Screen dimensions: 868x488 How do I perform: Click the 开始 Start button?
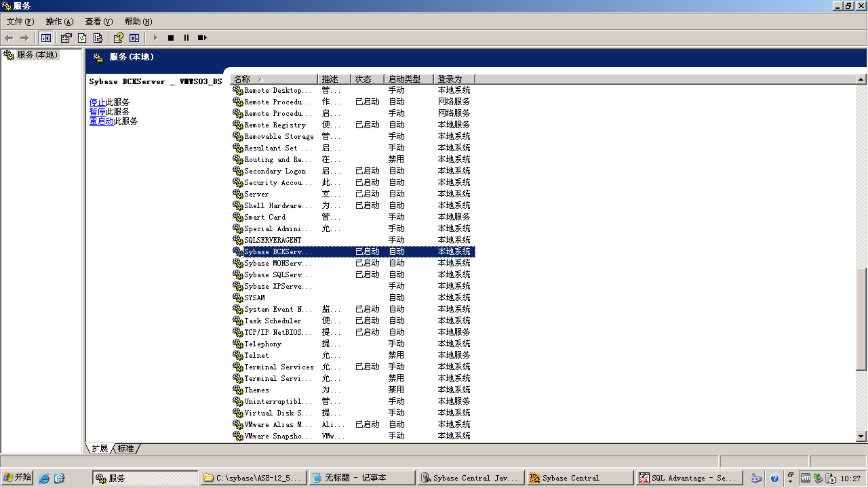coord(17,478)
